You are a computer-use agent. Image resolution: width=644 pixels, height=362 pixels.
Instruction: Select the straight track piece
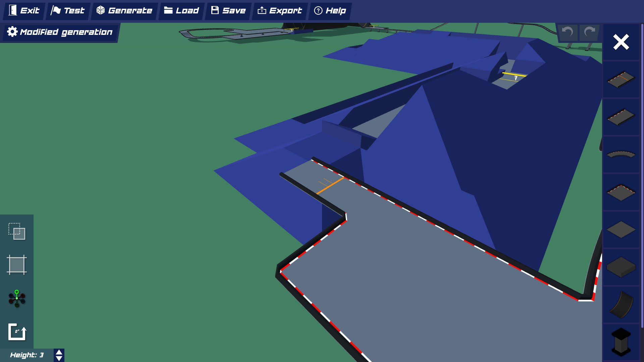(621, 117)
